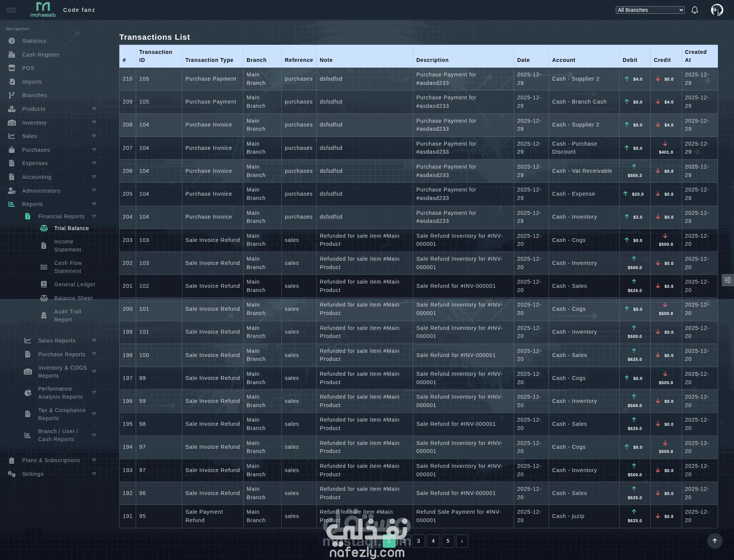
Task: Click the POS store icon
Action: (12, 68)
